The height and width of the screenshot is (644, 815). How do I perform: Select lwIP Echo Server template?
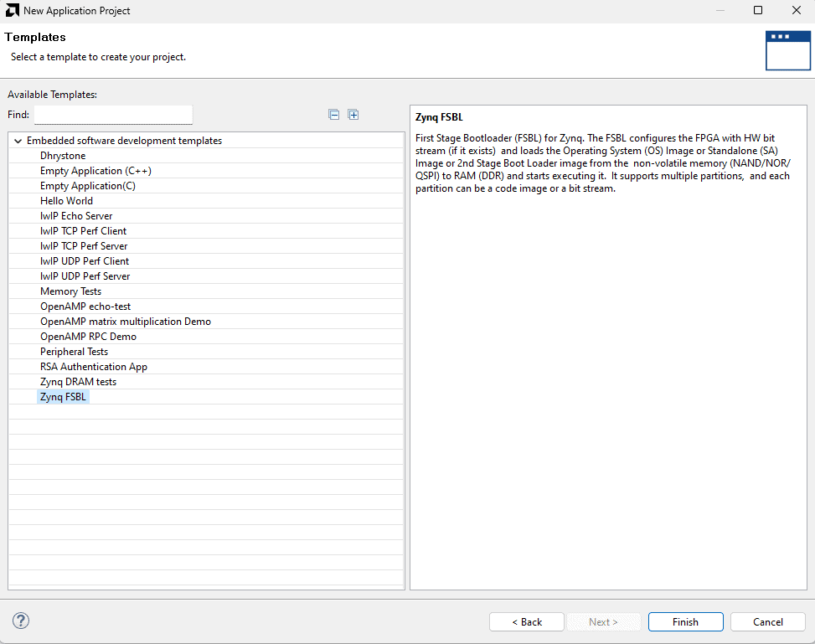[x=76, y=216]
